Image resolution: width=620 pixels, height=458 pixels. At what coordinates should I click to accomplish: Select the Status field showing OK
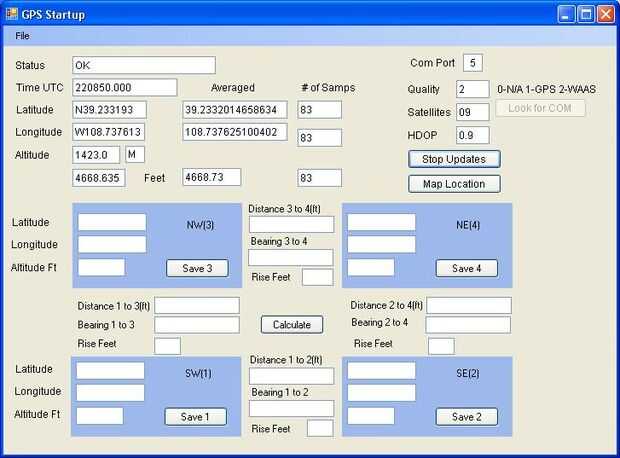point(144,65)
